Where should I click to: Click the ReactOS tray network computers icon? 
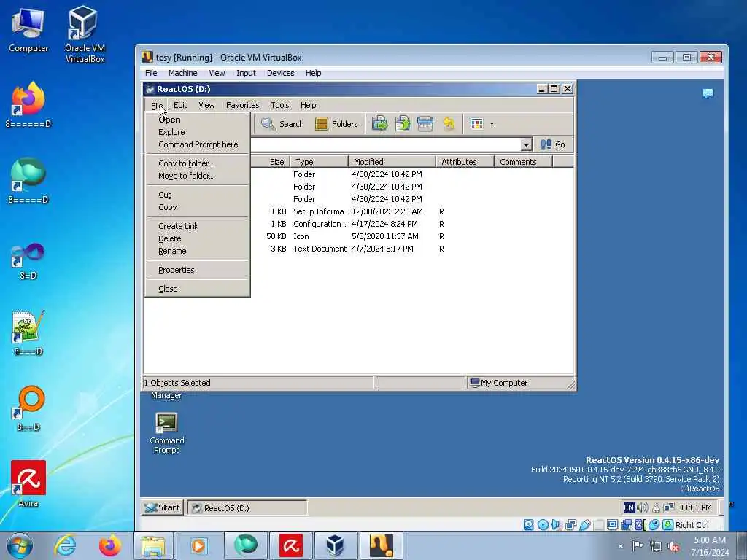tap(669, 507)
